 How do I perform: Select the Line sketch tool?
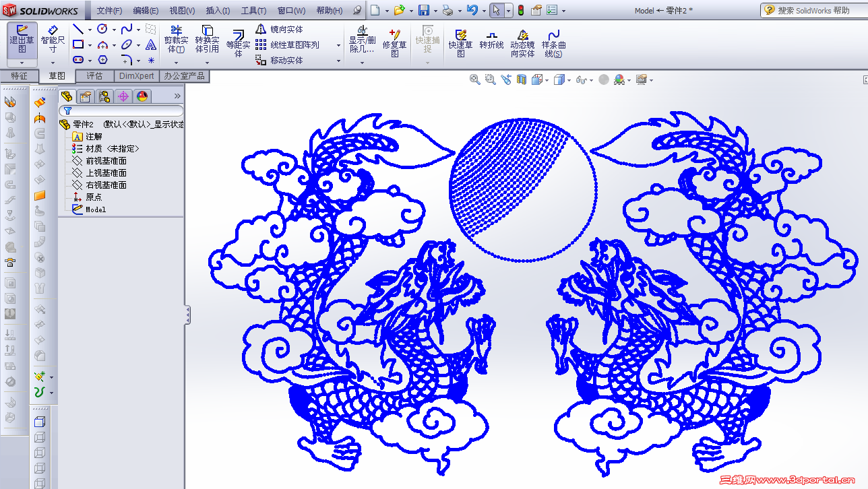click(78, 29)
